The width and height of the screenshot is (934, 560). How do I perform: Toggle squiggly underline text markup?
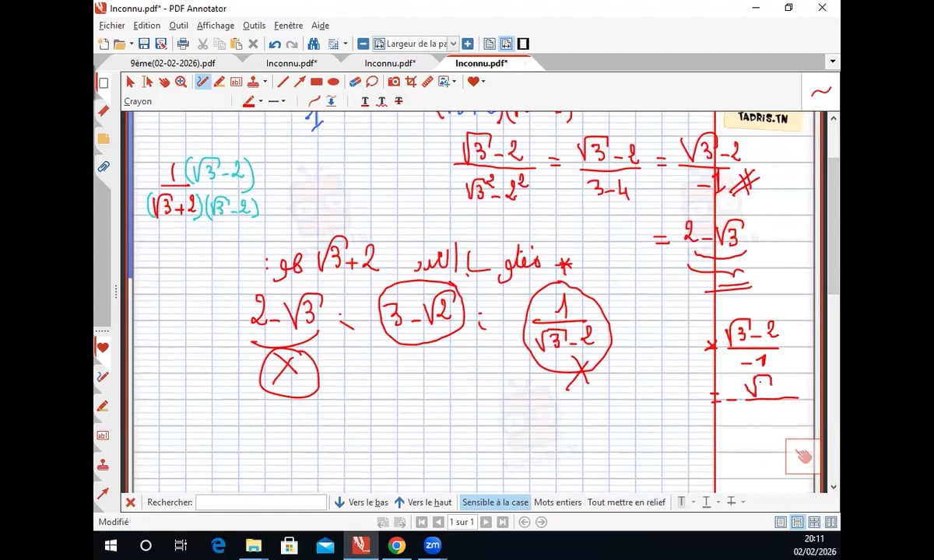(x=381, y=101)
